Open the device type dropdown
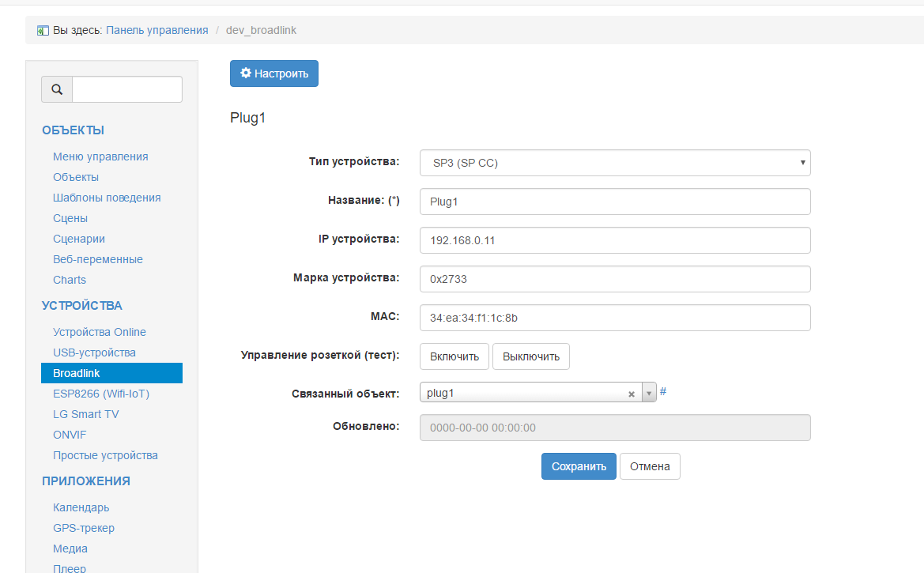924x573 pixels. [x=615, y=163]
